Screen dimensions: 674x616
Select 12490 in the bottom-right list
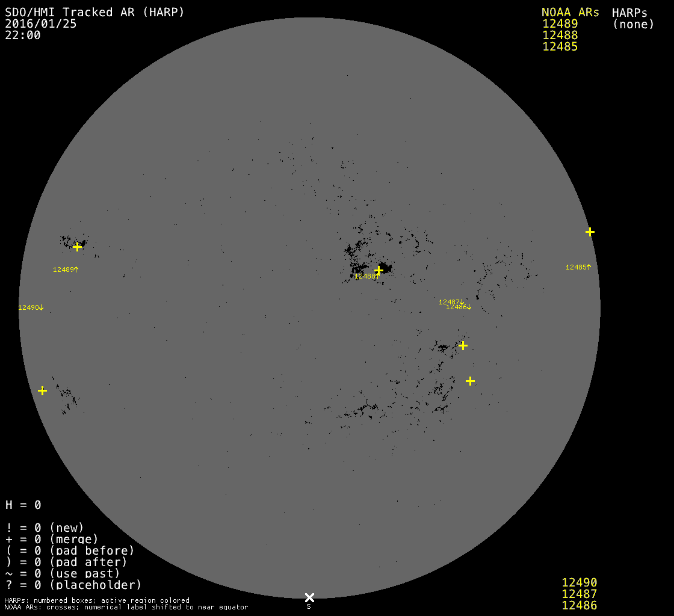(579, 582)
